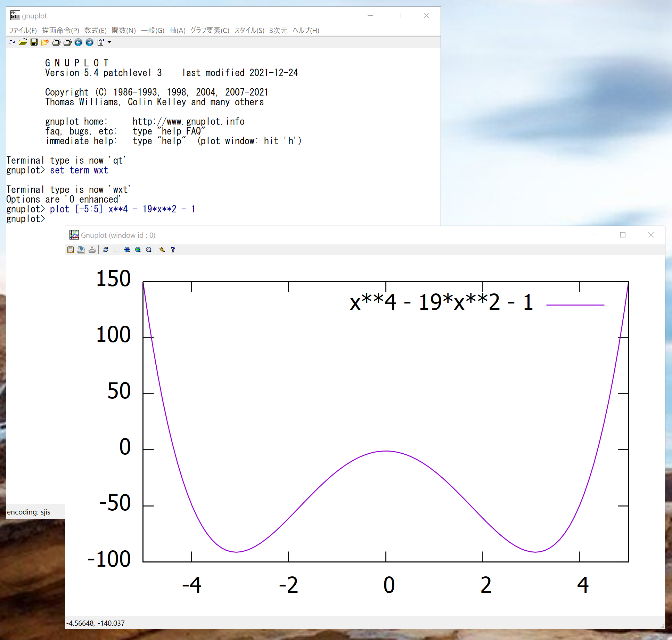
Task: Click the autoscale zoom icon
Action: pyautogui.click(x=149, y=250)
